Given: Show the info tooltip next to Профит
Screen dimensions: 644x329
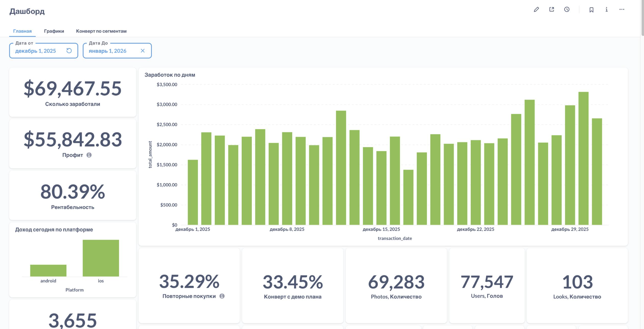Looking at the screenshot, I should [x=89, y=155].
